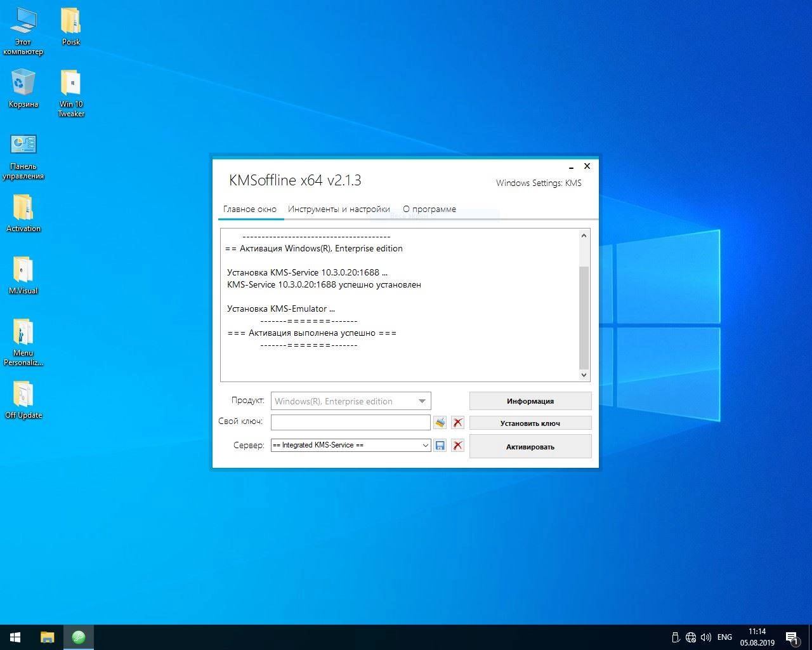
Task: Open Панель управления desktop shortcut
Action: pos(23,156)
